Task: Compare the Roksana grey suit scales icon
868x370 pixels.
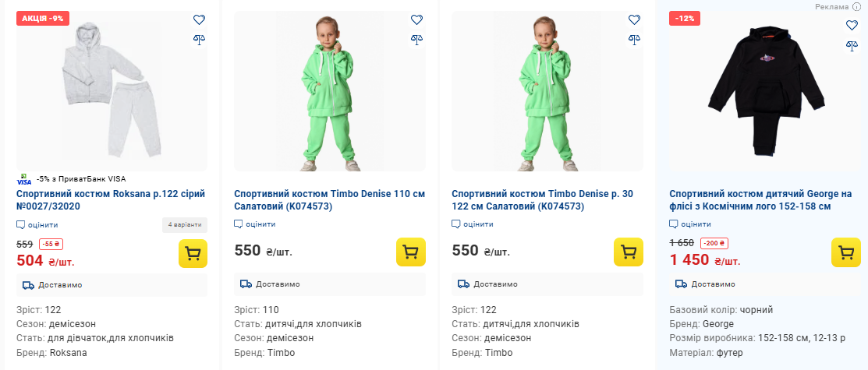Action: tap(199, 38)
